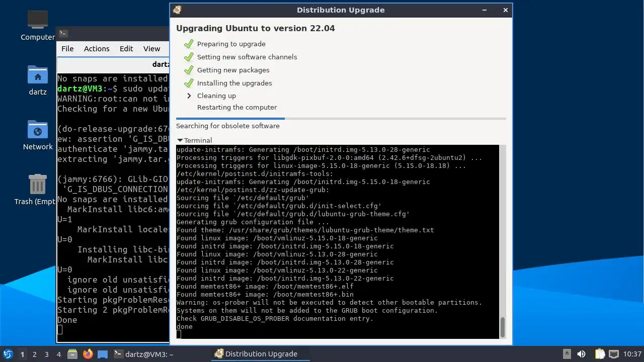Click the upgrade progress bar
The image size is (644, 362).
point(341,119)
